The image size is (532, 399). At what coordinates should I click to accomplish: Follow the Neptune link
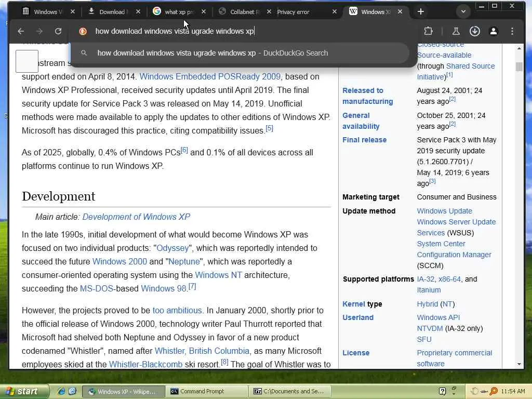(184, 262)
